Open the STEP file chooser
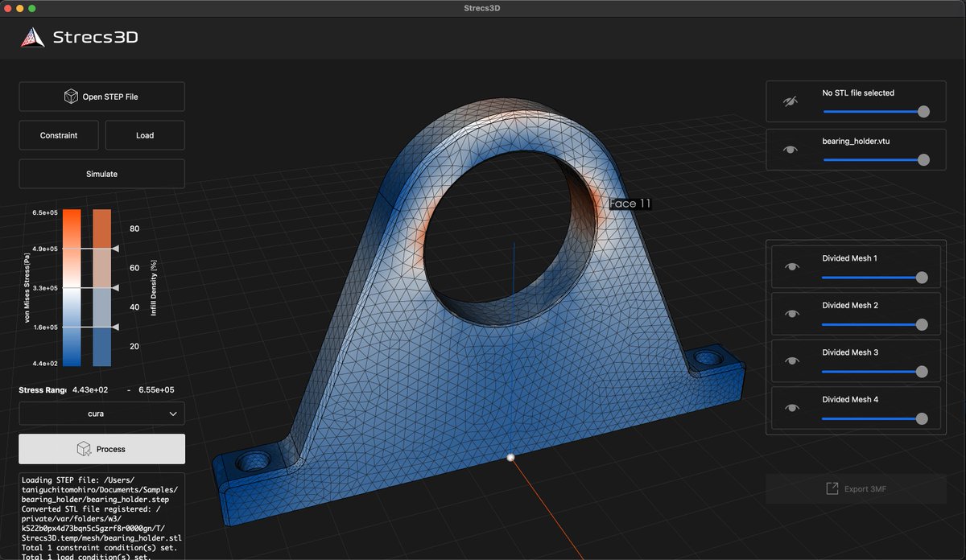This screenshot has width=966, height=560. coord(101,97)
